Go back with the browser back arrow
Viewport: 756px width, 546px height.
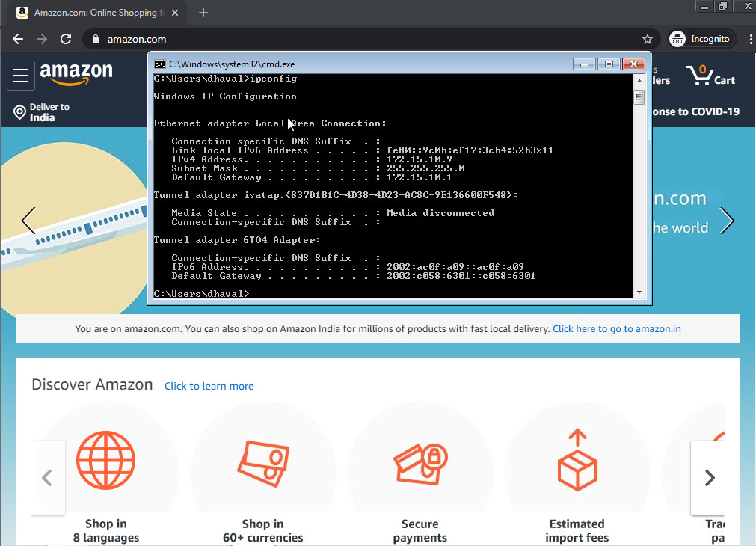(18, 39)
